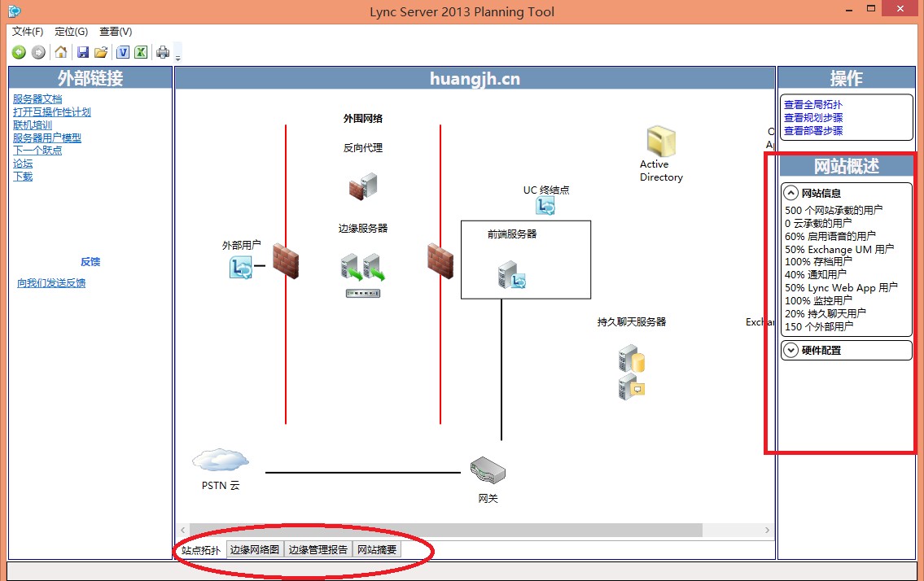
Task: Print using the printer toolbar icon
Action: pyautogui.click(x=163, y=52)
